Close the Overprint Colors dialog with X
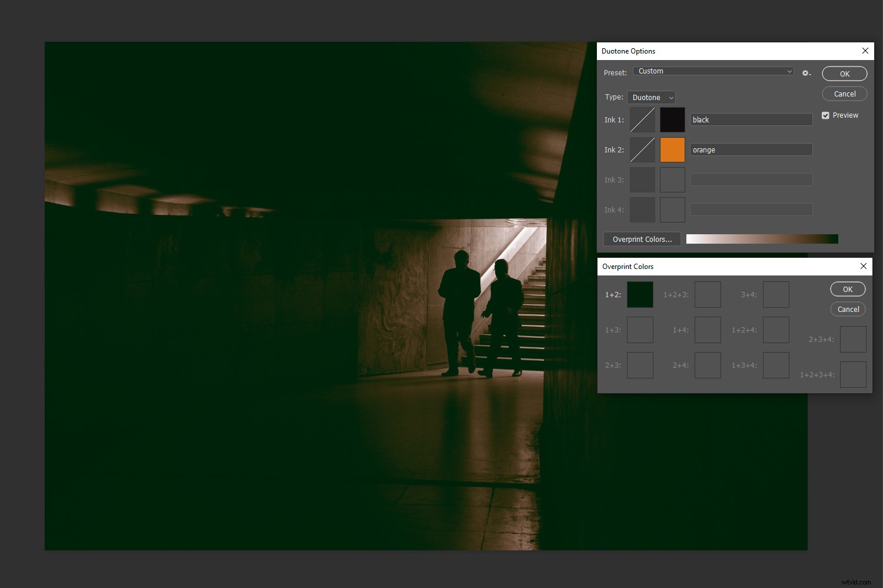883x588 pixels. [x=863, y=266]
